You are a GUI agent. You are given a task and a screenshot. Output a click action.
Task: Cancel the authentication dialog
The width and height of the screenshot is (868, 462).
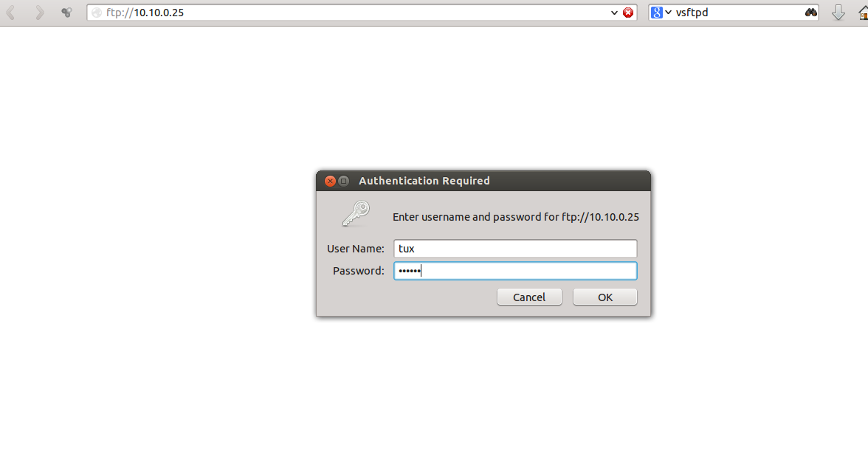click(x=529, y=297)
